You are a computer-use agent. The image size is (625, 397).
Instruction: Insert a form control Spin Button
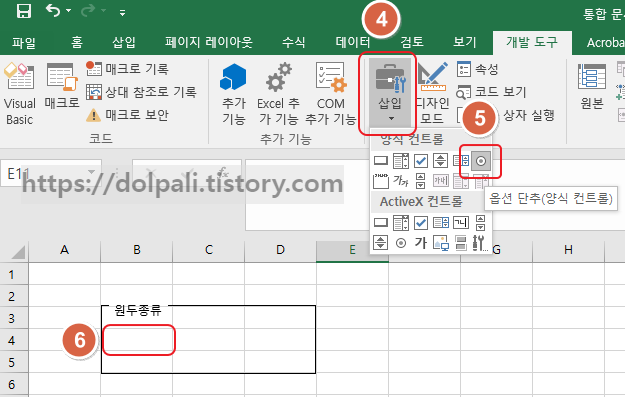(x=440, y=161)
